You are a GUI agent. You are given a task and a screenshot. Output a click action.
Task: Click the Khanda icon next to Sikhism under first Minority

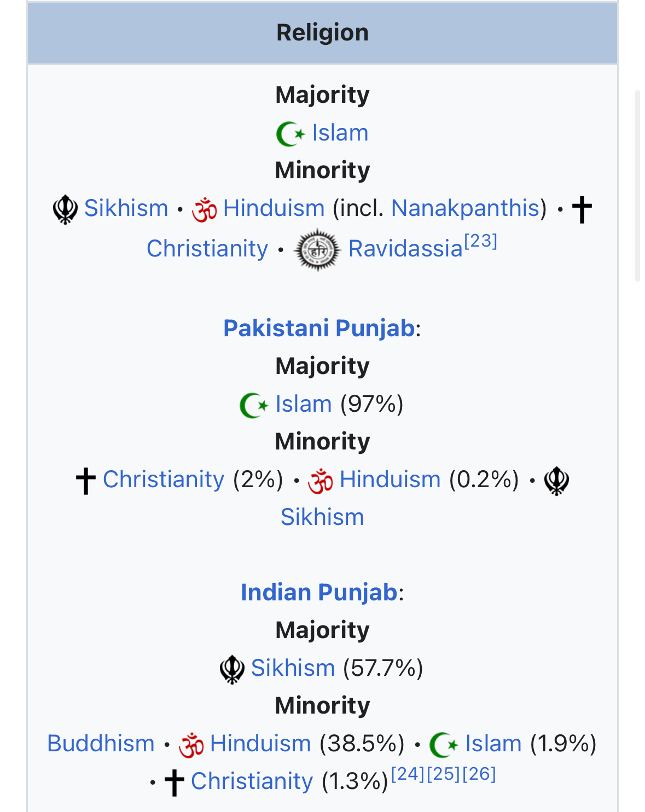65,209
